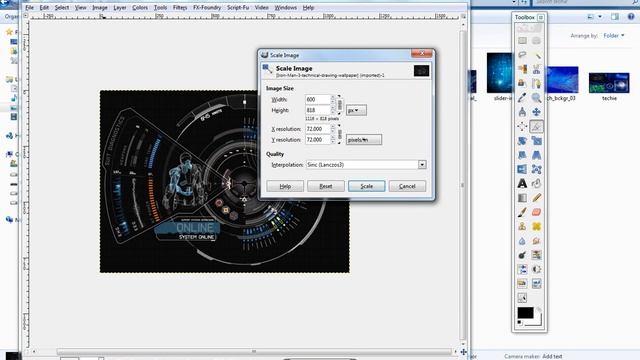Select the Color Picker eyedropper tool
Viewport: 640px width, 360px height.
click(x=522, y=98)
